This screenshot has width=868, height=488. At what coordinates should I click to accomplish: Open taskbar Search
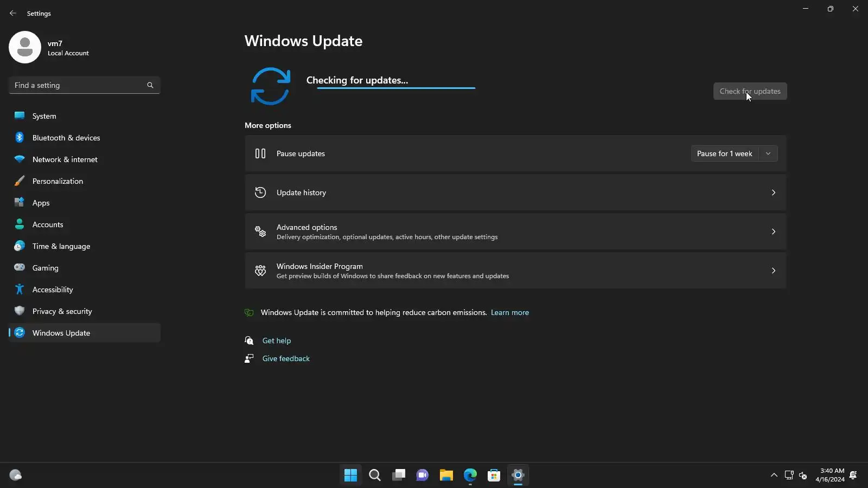pyautogui.click(x=375, y=475)
